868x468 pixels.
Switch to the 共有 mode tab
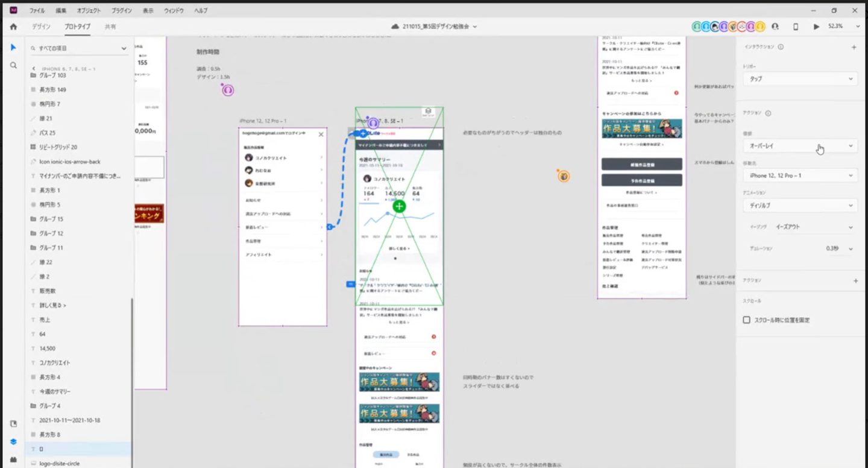tap(110, 27)
